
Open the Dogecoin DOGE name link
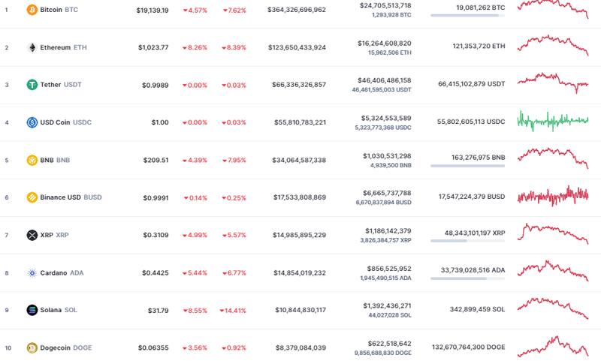(66, 347)
